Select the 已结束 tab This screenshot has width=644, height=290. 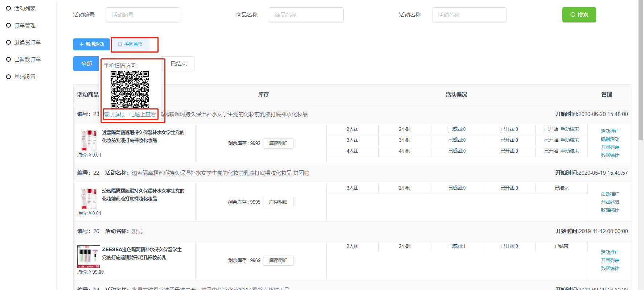point(179,64)
